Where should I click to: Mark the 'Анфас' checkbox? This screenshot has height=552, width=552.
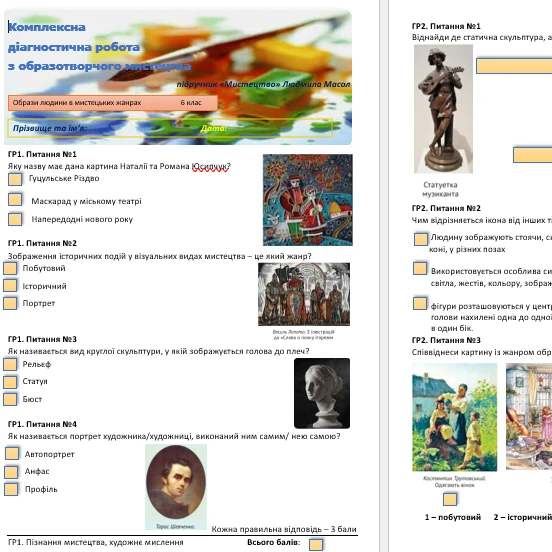pos(11,472)
